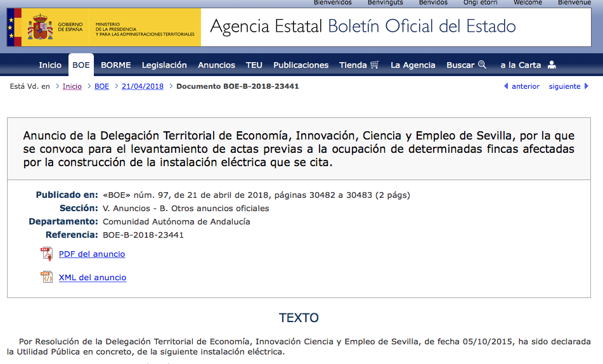Image resolution: width=603 pixels, height=364 pixels.
Task: Click the Departamento label
Action: coord(63,221)
